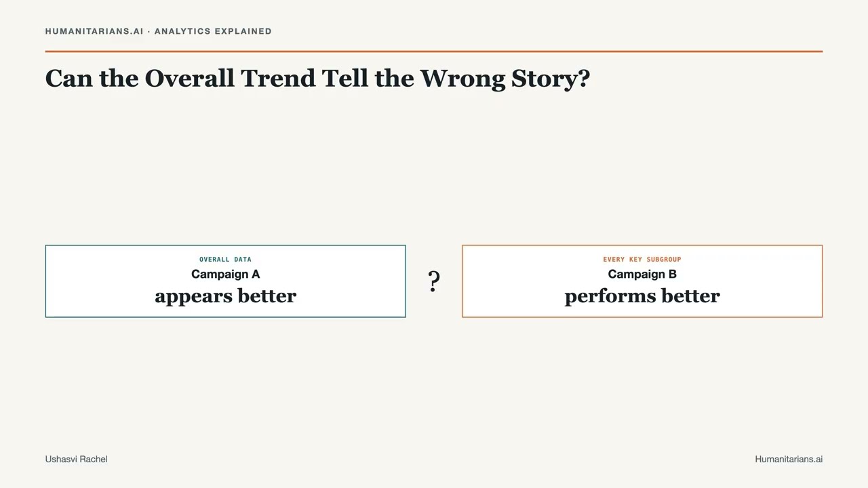Select 'Story?' at the title's end
Image resolution: width=868 pixels, height=488 pixels.
point(551,78)
